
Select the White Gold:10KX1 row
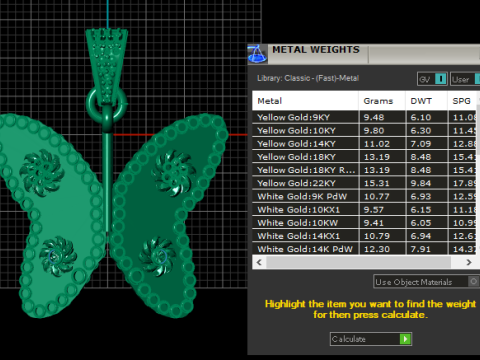pos(364,209)
